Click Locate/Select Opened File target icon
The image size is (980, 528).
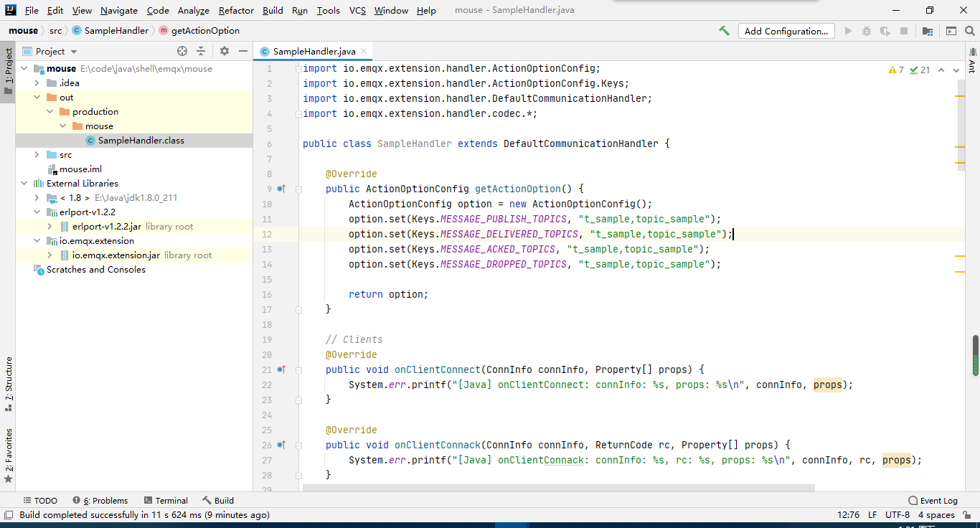182,51
